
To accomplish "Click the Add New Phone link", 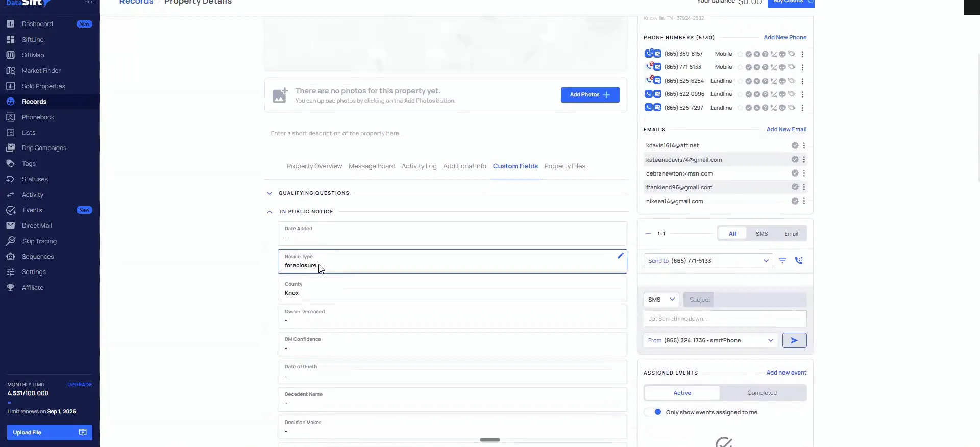I will pyautogui.click(x=785, y=37).
